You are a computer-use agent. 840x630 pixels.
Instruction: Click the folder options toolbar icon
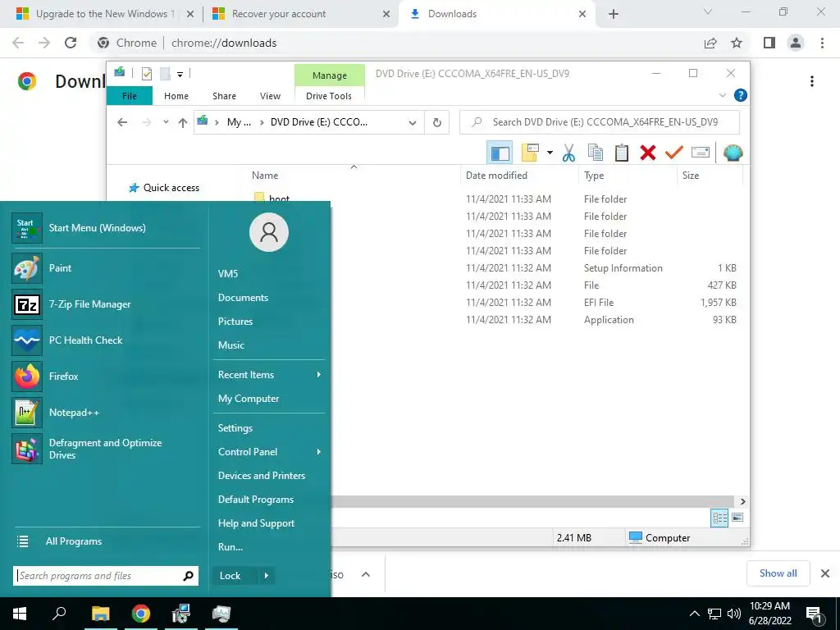pyautogui.click(x=530, y=153)
